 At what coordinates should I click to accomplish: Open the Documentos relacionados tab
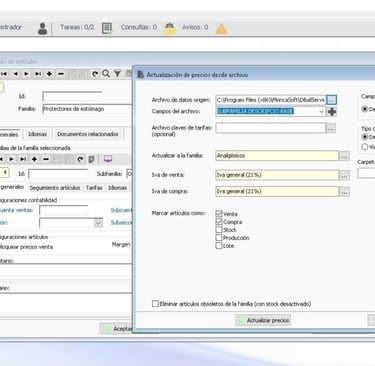[x=88, y=134]
